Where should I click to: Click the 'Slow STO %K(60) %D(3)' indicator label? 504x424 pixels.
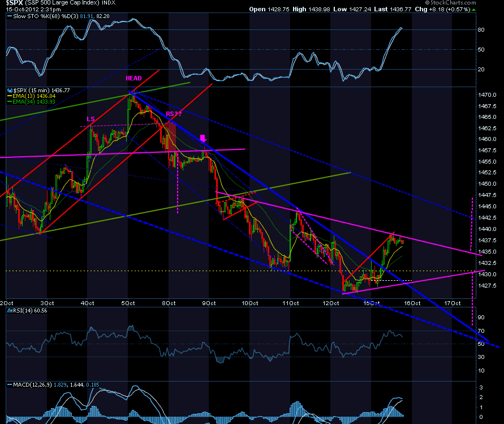click(46, 16)
